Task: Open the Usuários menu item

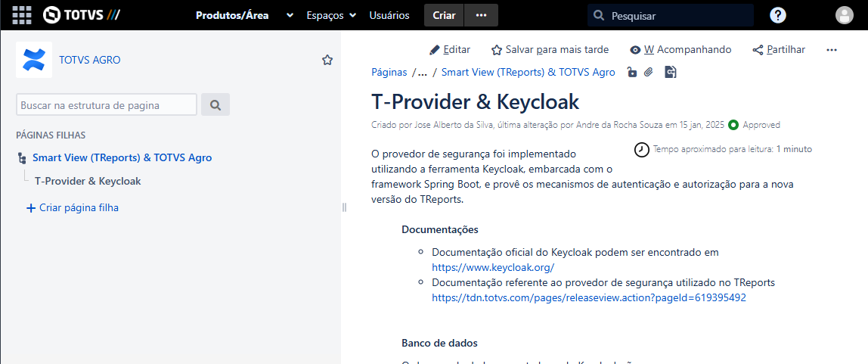Action: click(x=389, y=15)
